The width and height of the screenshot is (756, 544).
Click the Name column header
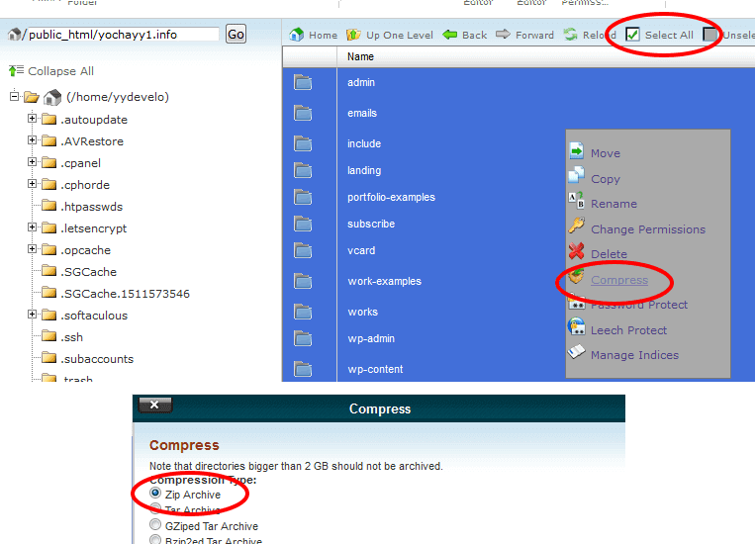pos(360,56)
